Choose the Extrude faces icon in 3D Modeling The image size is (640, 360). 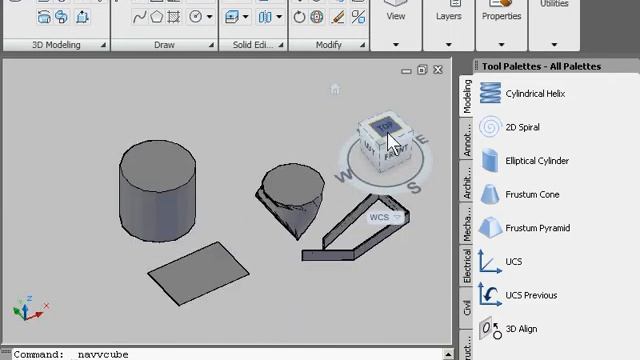pyautogui.click(x=82, y=17)
